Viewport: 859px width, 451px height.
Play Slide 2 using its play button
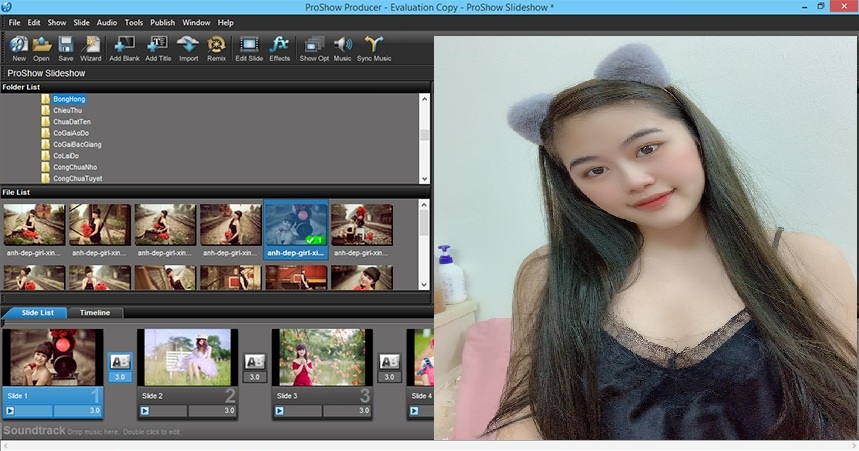[x=145, y=410]
